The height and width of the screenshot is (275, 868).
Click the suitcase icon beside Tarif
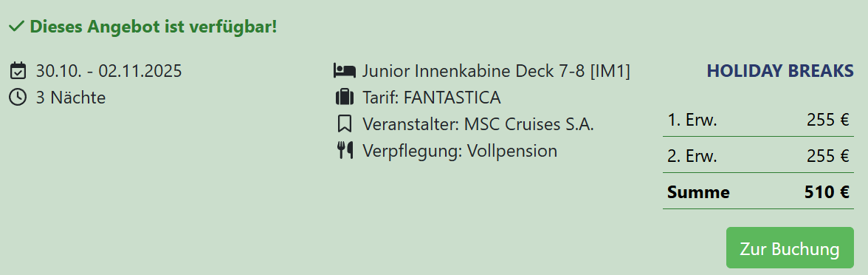click(344, 97)
